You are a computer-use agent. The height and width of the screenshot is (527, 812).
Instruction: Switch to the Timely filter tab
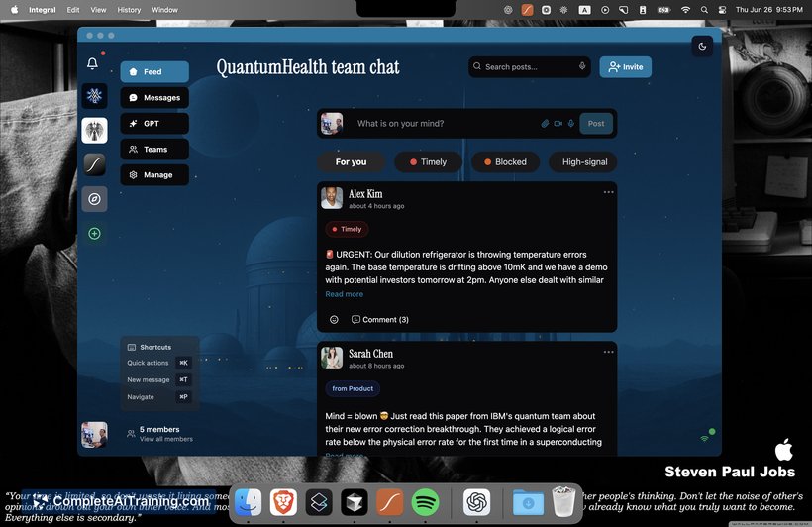pyautogui.click(x=428, y=162)
